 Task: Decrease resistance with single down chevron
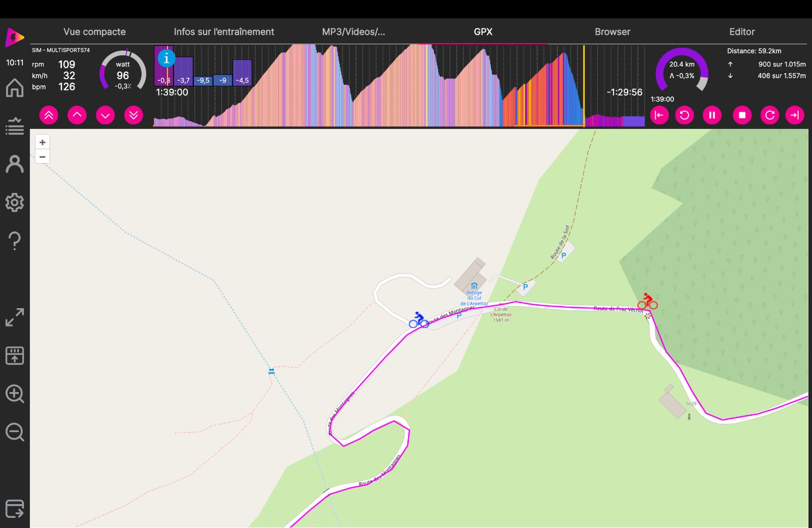click(x=105, y=115)
